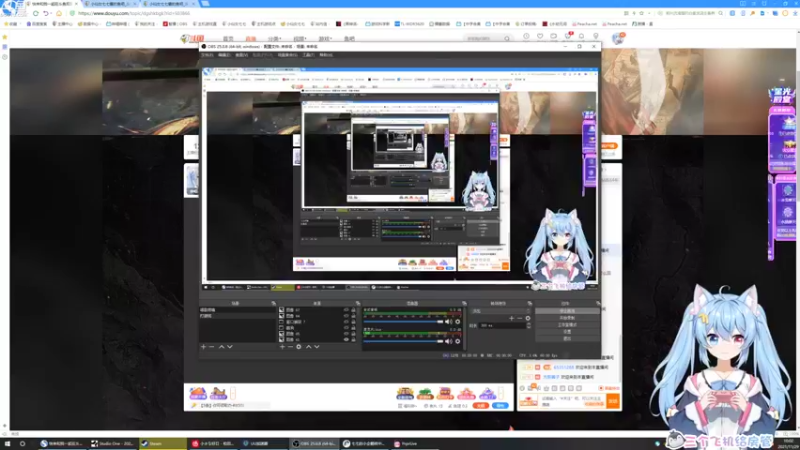Click Douyu search magnifier icon
800x450 pixels.
pyautogui.click(x=507, y=38)
